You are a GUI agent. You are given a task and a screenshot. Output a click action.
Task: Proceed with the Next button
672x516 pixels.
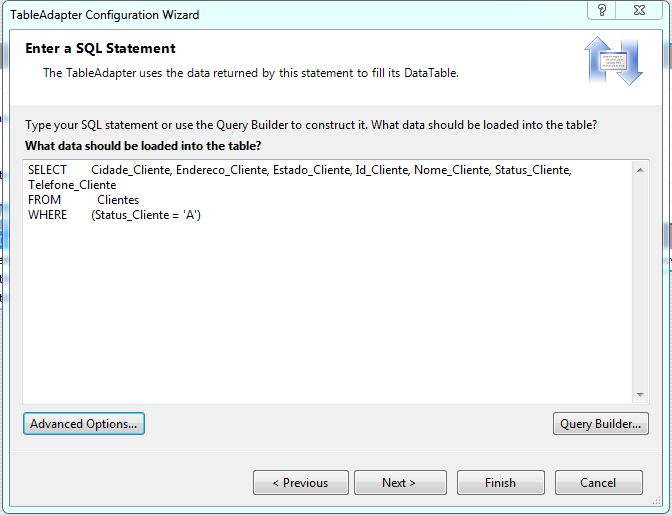399,483
